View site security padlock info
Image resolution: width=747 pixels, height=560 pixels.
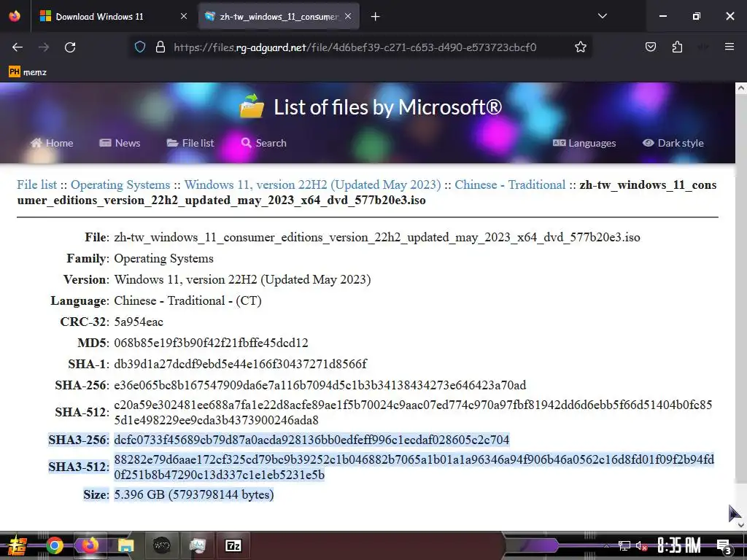tap(160, 47)
